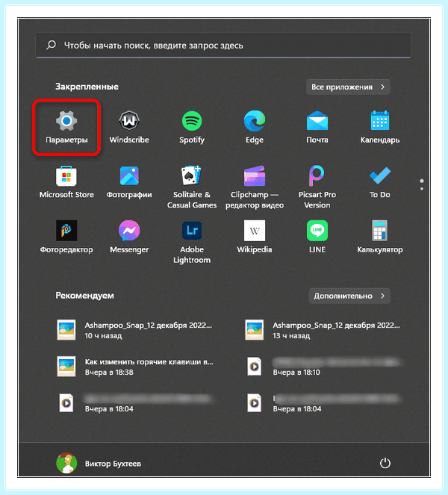Open Microsoft Store
448x495 pixels.
pyautogui.click(x=66, y=182)
